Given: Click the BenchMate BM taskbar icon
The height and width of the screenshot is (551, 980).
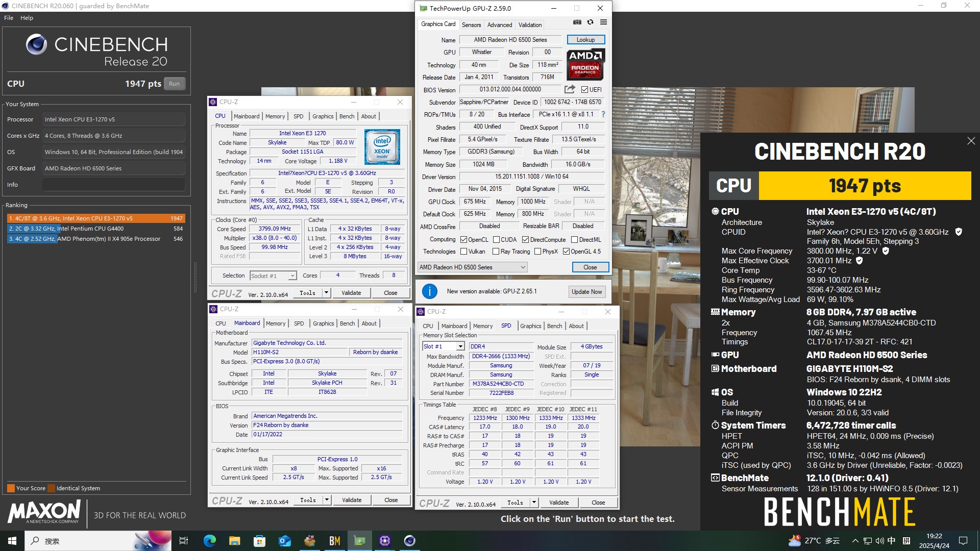Looking at the screenshot, I should (335, 541).
